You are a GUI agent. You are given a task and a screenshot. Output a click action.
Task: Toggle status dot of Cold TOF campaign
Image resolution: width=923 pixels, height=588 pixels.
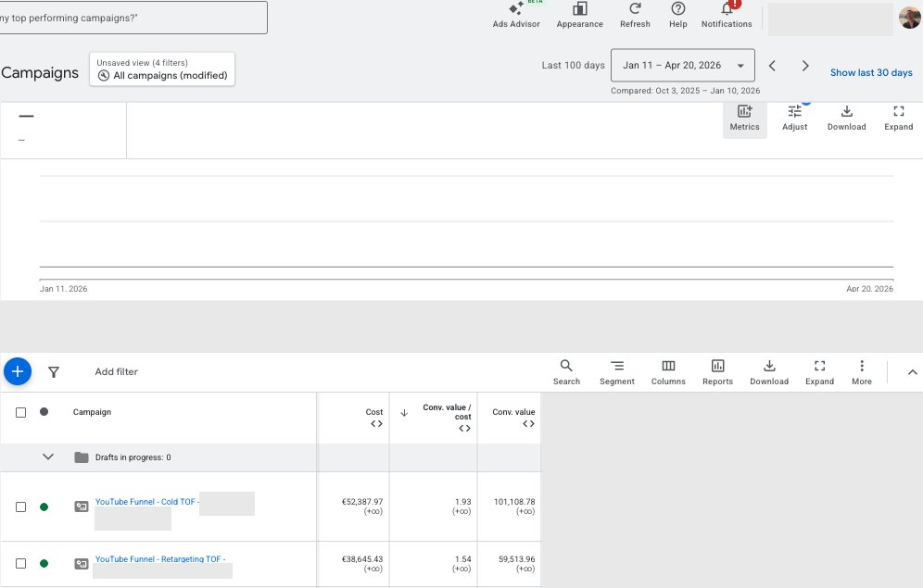(x=44, y=507)
